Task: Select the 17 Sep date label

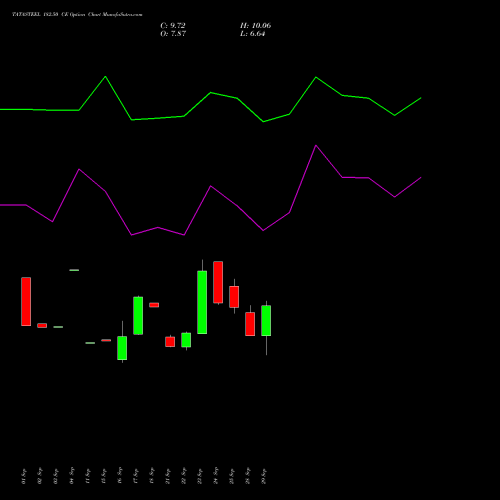Action: (x=136, y=476)
